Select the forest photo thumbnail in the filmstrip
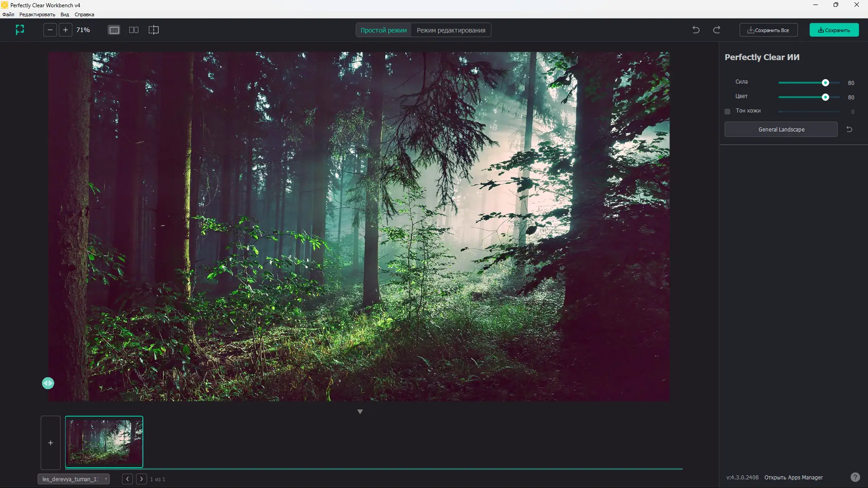This screenshot has width=868, height=488. 104,442
